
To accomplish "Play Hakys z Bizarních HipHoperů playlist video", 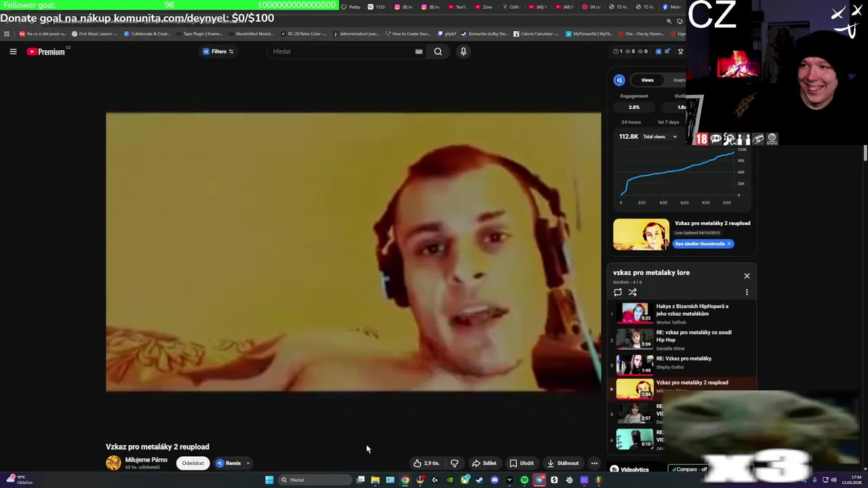I will [682, 313].
